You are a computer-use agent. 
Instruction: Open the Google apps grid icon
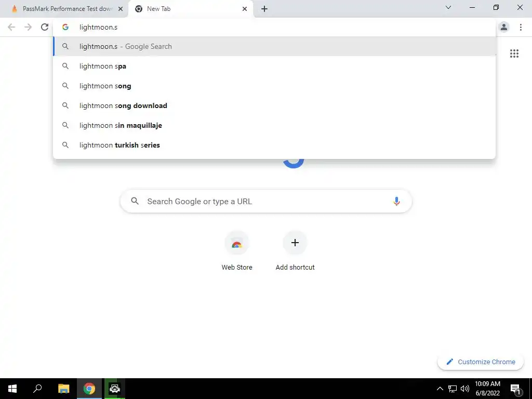[514, 54]
